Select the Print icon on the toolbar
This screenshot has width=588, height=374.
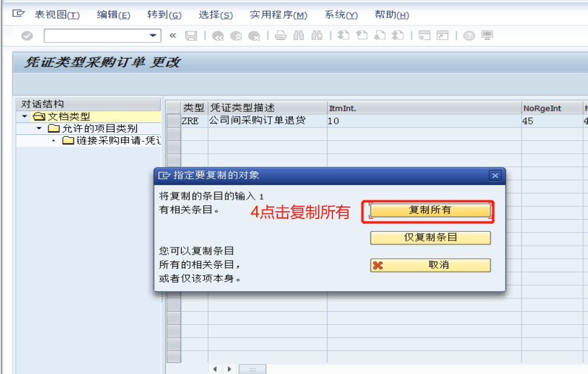(x=280, y=35)
